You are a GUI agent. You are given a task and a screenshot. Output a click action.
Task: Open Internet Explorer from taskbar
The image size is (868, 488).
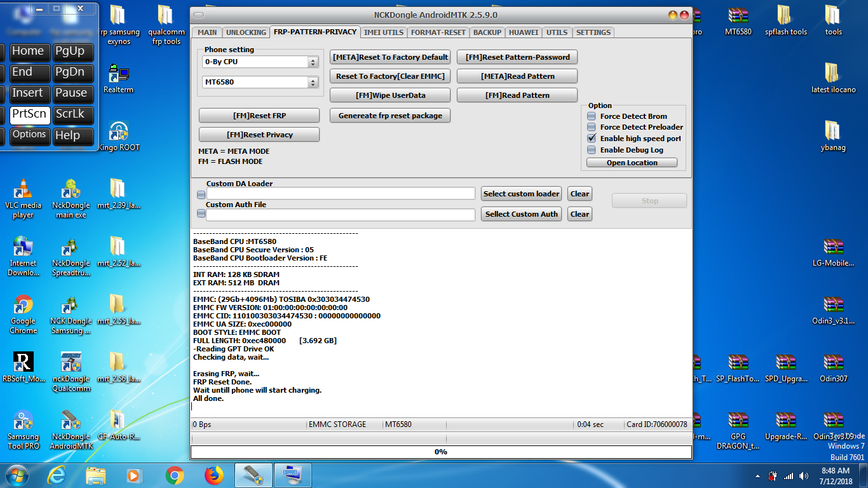click(x=57, y=475)
